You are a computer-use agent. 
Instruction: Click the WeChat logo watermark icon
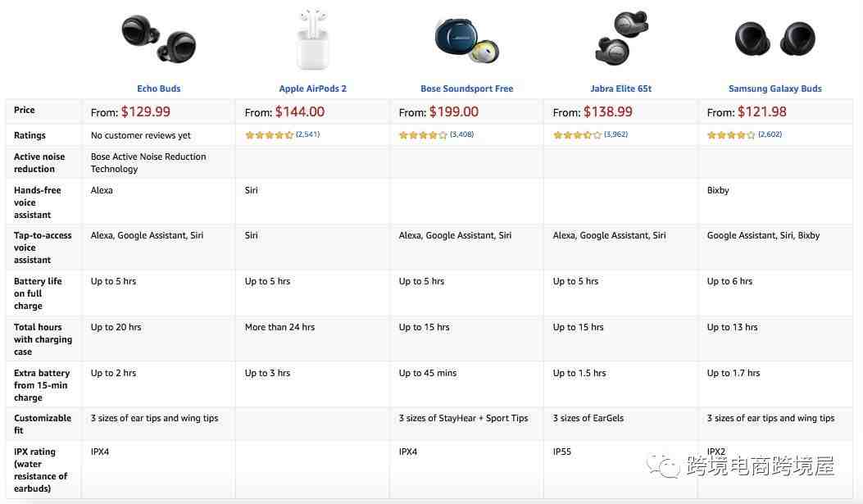click(x=664, y=466)
